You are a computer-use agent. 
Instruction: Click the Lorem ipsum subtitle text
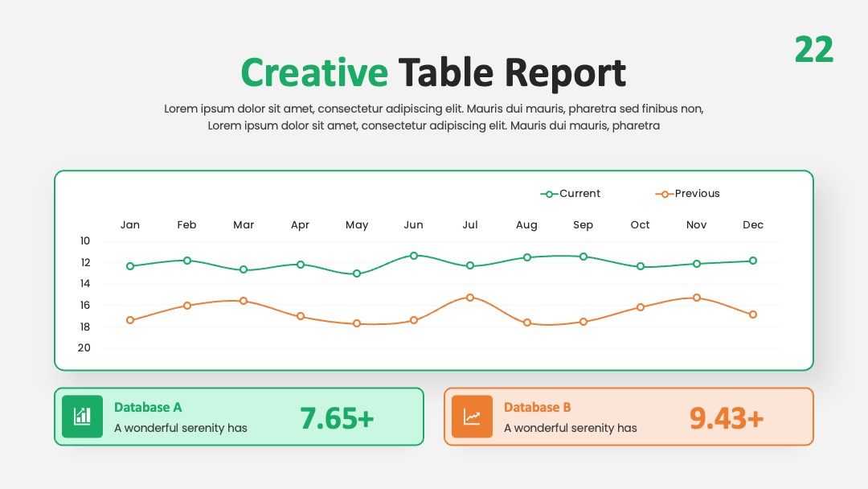coord(433,117)
